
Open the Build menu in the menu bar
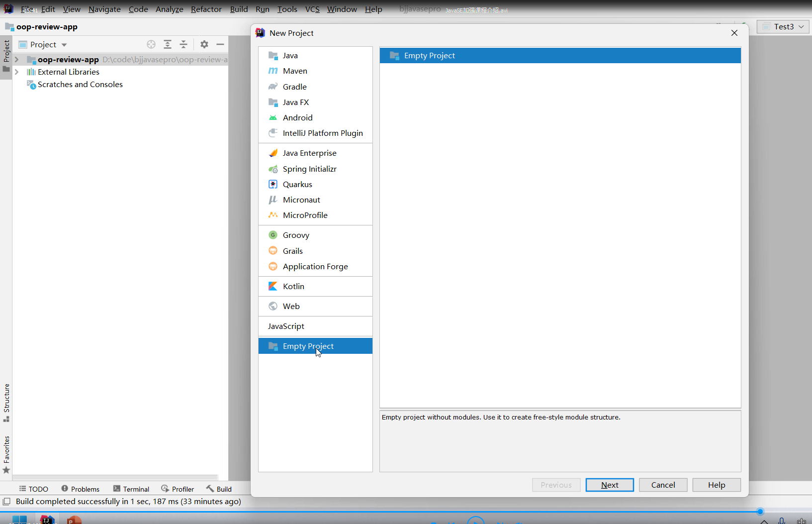(239, 9)
